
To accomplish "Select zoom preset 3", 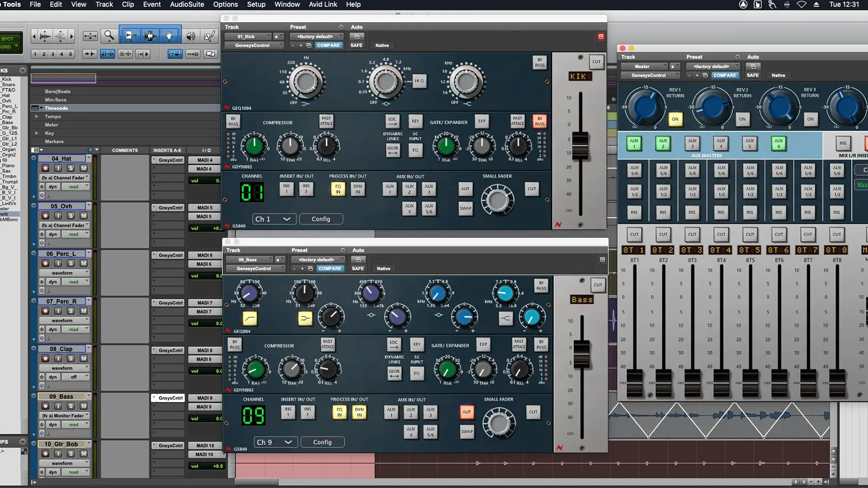I will click(x=53, y=54).
